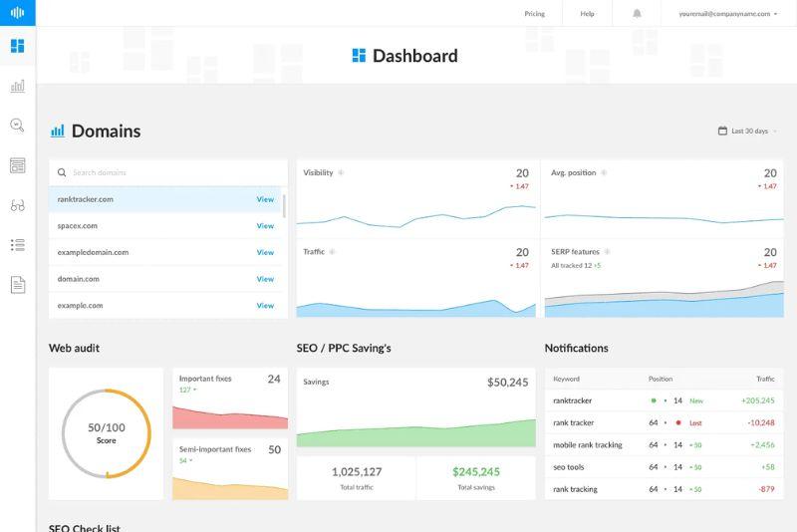The image size is (797, 532).
Task: Click the Position column header in Notifications
Action: coord(661,379)
